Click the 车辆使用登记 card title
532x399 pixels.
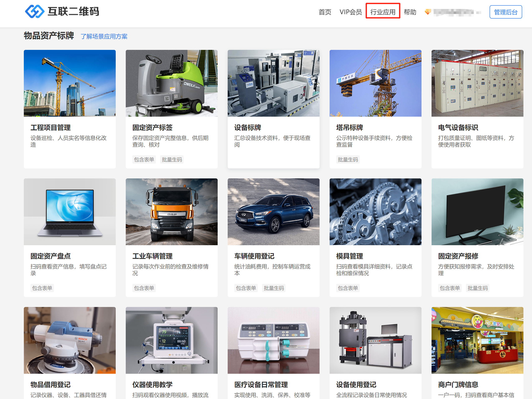point(254,256)
